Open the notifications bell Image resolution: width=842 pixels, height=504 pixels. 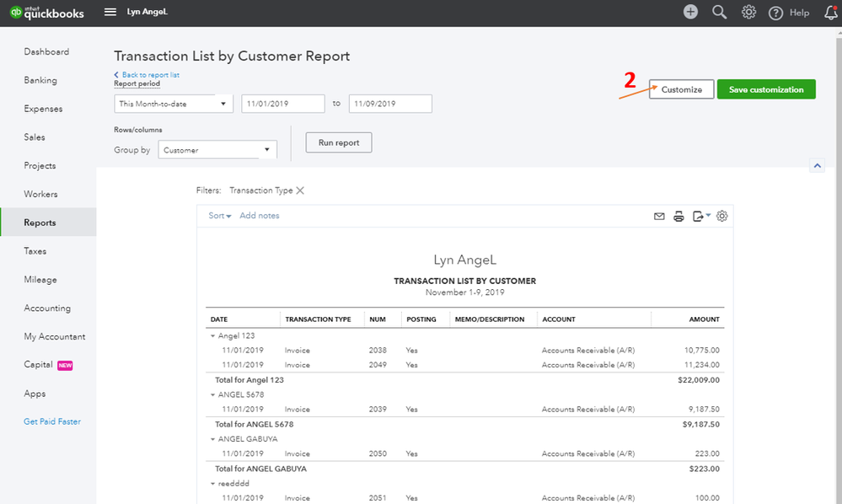pos(831,13)
